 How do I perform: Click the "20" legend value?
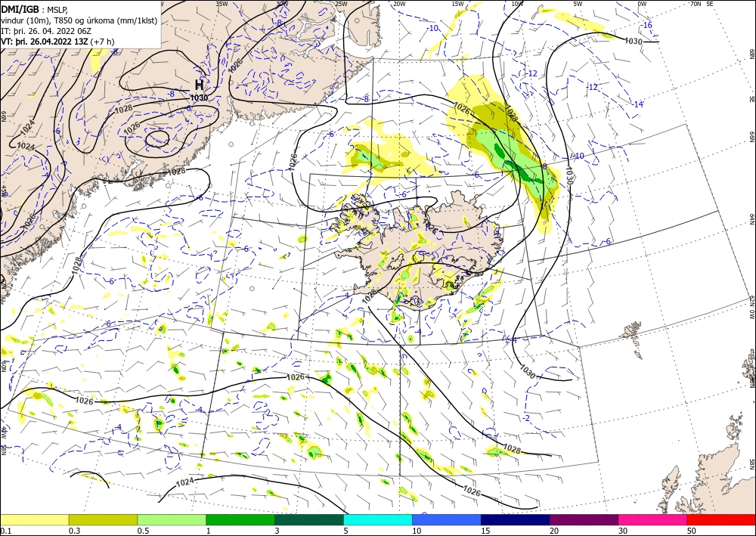pos(554,531)
